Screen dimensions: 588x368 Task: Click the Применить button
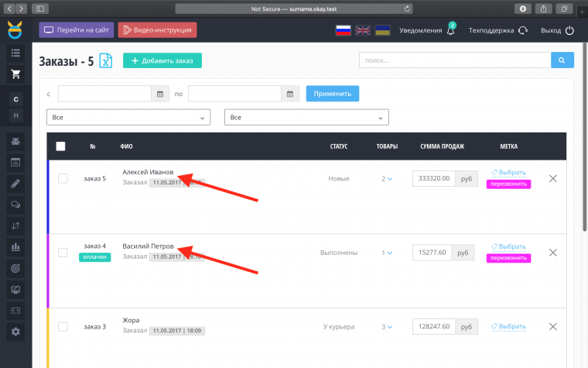(x=332, y=94)
